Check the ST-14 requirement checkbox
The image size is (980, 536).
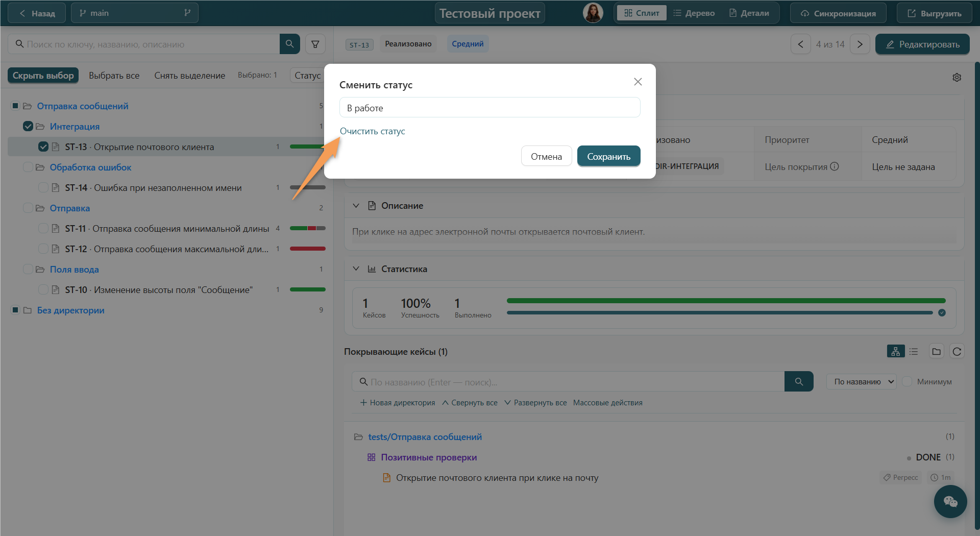(43, 187)
